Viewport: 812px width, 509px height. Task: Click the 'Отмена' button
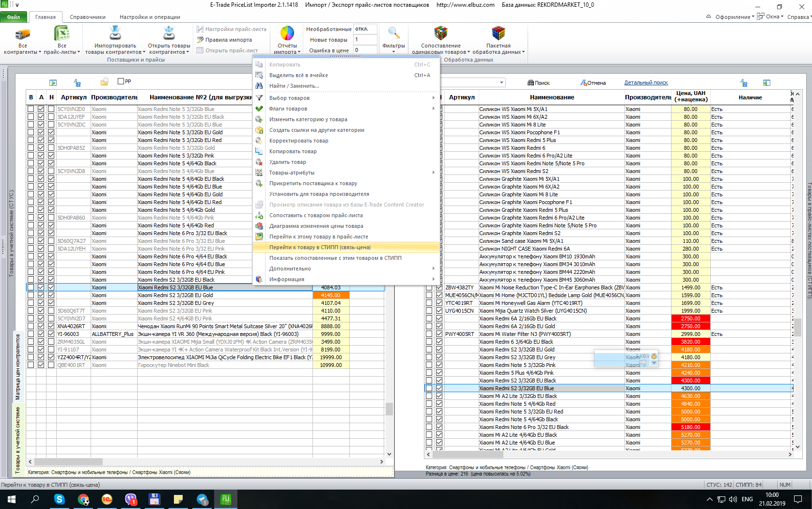593,83
